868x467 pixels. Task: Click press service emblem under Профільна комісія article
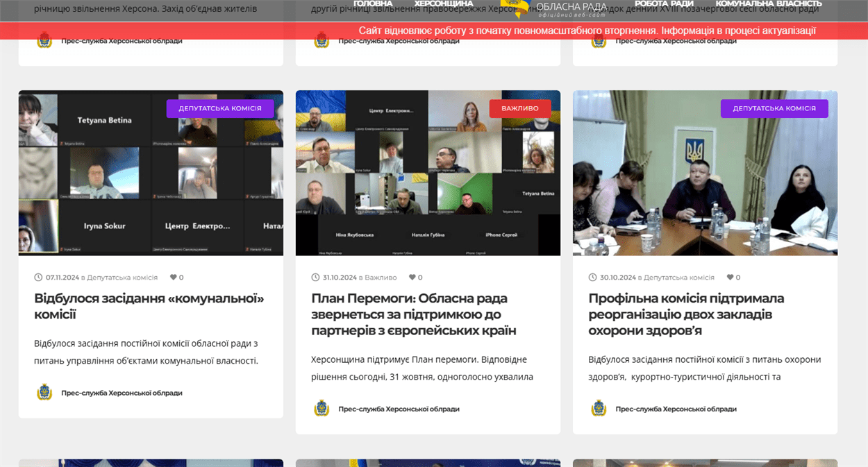(599, 409)
